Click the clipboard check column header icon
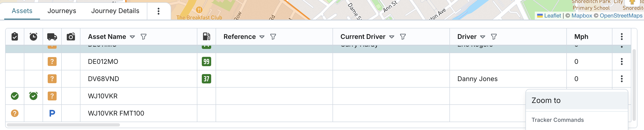644x130 pixels. point(15,37)
